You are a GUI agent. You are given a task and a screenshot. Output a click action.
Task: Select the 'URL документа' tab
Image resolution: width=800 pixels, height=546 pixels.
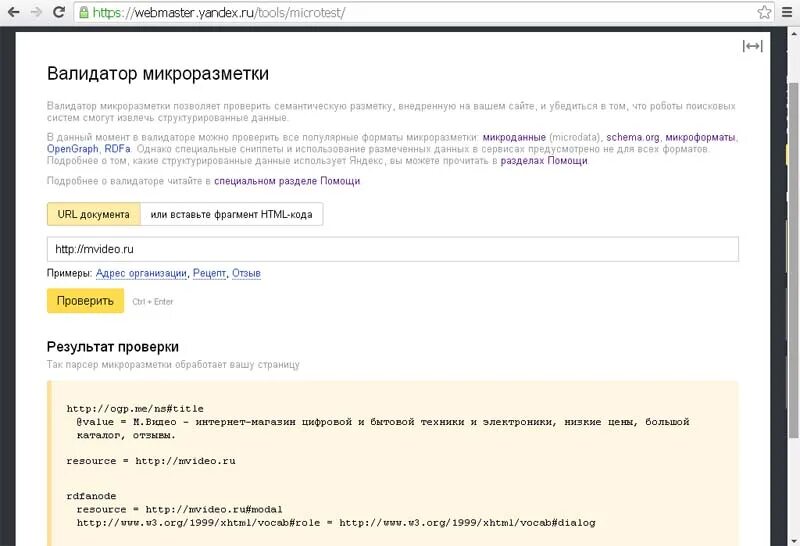[93, 214]
